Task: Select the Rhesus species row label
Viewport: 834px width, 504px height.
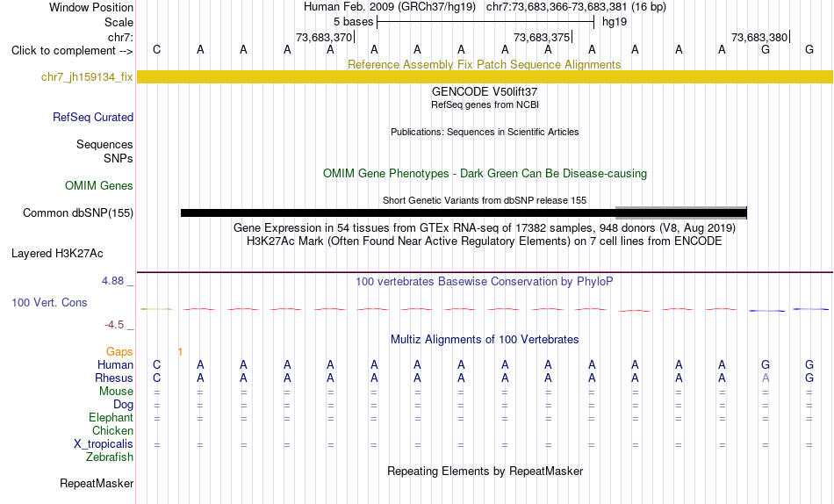Action: click(x=114, y=378)
